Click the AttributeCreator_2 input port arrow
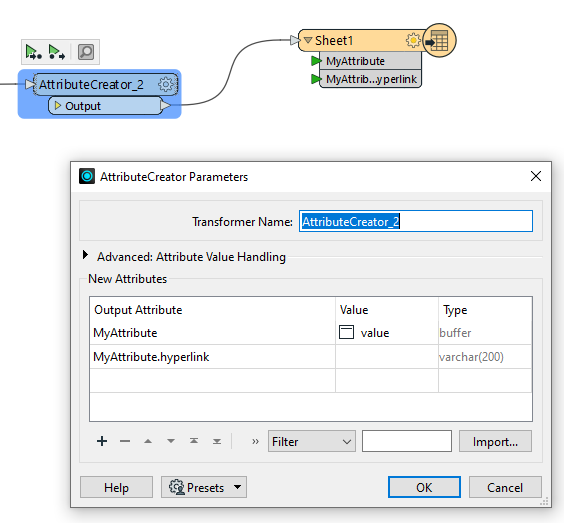Image resolution: width=564 pixels, height=523 pixels. tap(29, 85)
